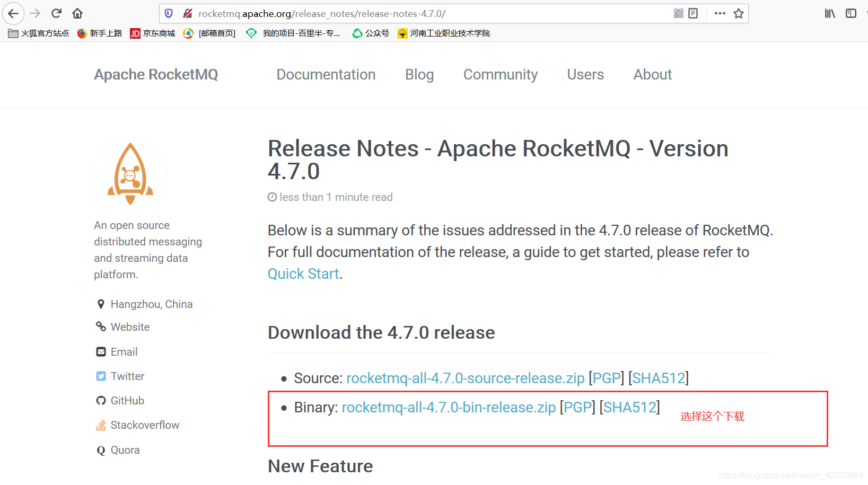Open the Users nav item
Viewport: 868px width, 485px height.
click(585, 75)
